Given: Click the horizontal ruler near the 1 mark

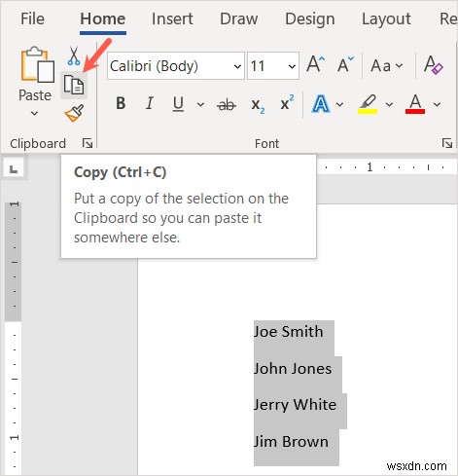Looking at the screenshot, I should pyautogui.click(x=370, y=167).
